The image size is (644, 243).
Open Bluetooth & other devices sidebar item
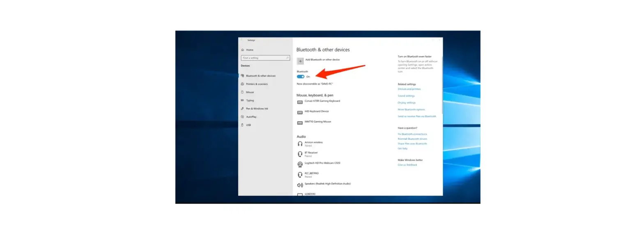261,76
